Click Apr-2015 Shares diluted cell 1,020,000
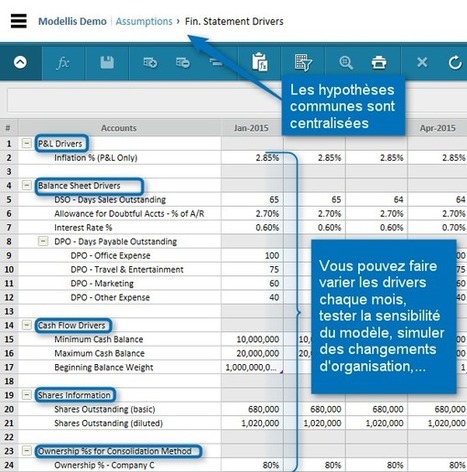This screenshot has height=472, width=467. [437, 423]
